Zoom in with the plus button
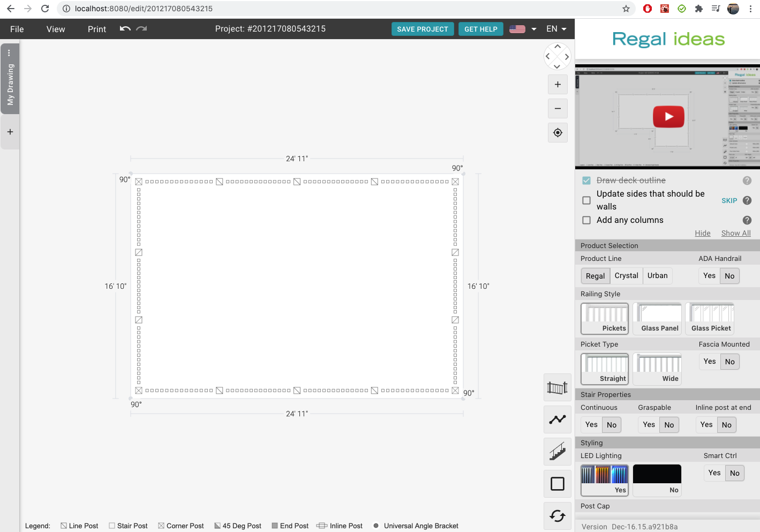 point(558,85)
